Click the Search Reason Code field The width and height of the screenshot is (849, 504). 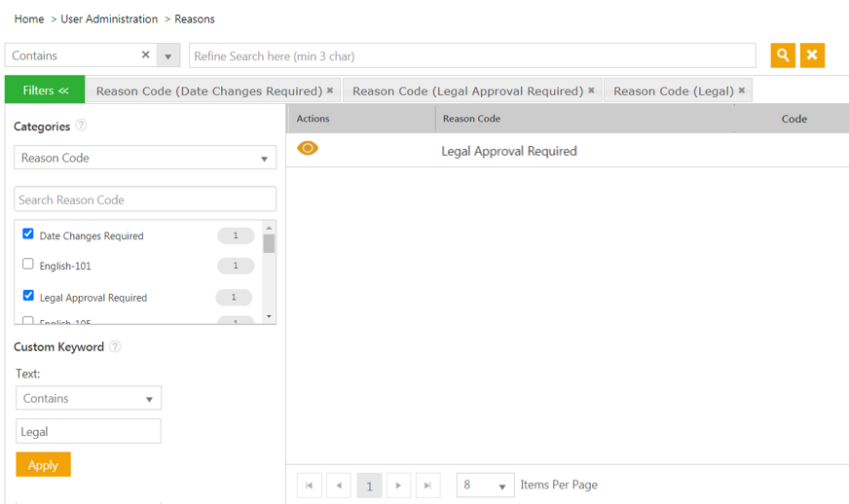click(x=145, y=199)
